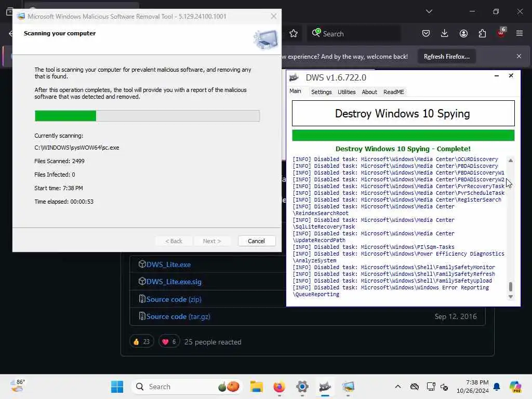This screenshot has width=532, height=399.
Task: Click the Firefox Search field
Action: tap(354, 34)
